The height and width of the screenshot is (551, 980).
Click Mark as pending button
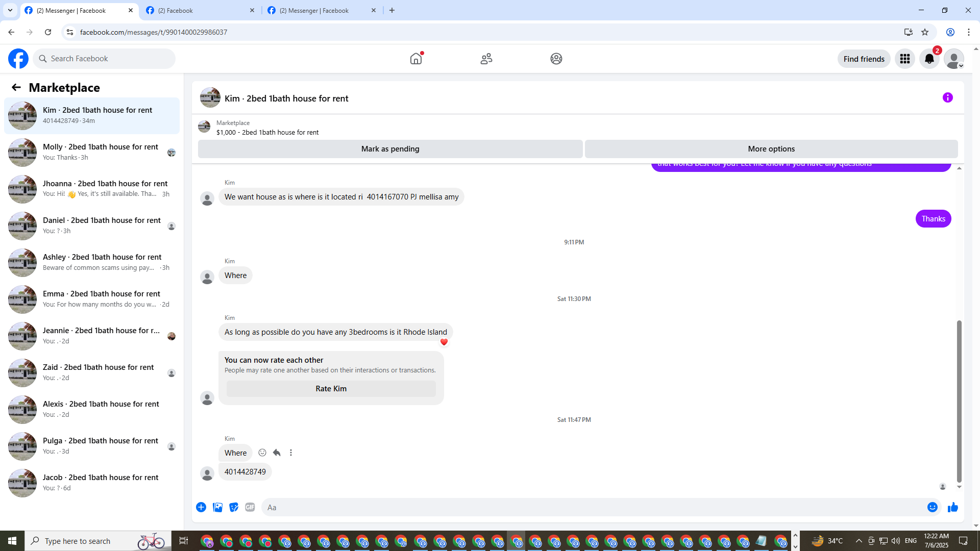coord(390,149)
